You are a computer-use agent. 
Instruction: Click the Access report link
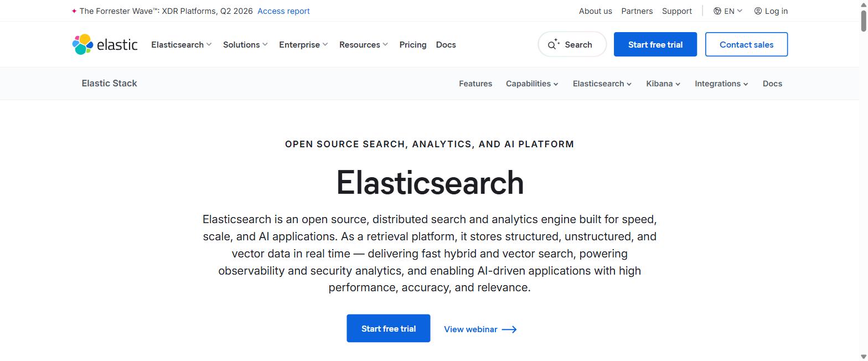point(283,11)
